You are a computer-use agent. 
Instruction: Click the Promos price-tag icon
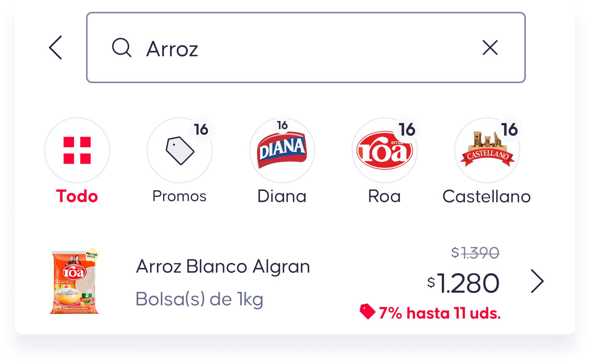(180, 150)
